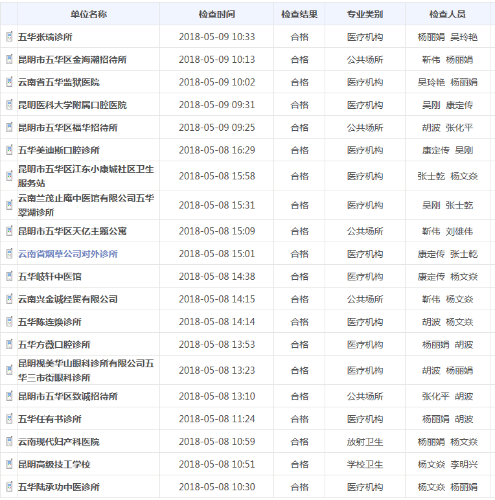Image resolution: width=495 pixels, height=500 pixels.
Task: Select 放射卫生 category cell
Action: pos(365,442)
